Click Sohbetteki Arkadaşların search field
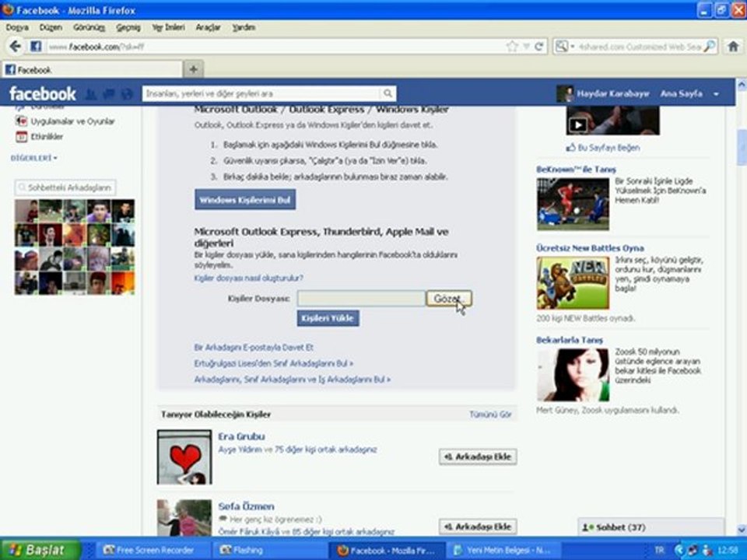747x560 pixels. [65, 187]
